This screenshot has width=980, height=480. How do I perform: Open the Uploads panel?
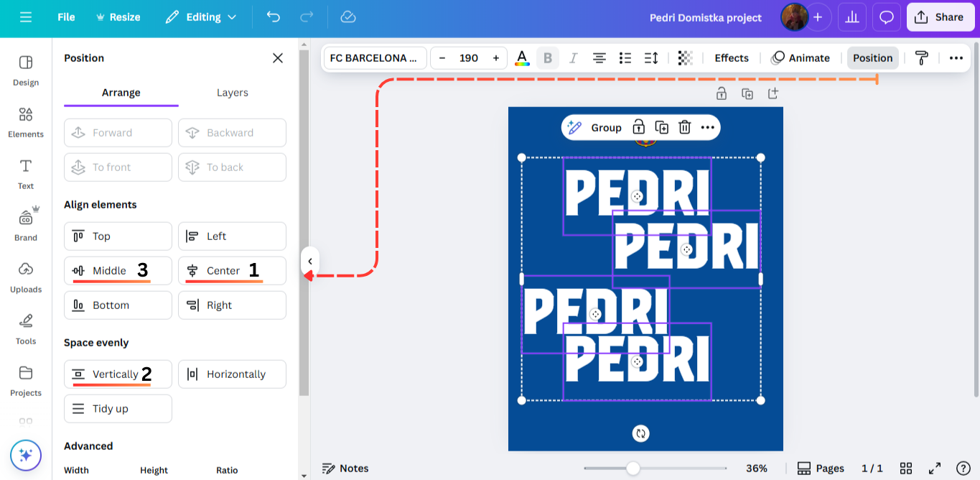pyautogui.click(x=26, y=277)
